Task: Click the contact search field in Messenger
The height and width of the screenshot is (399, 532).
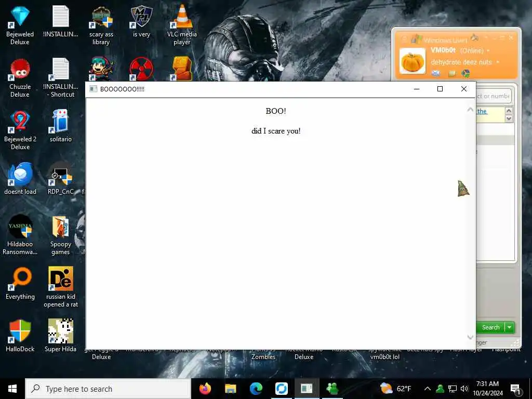Action: [494, 96]
